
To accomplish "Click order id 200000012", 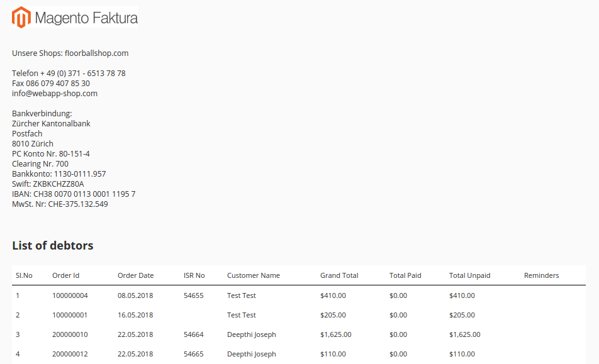I will [70, 354].
